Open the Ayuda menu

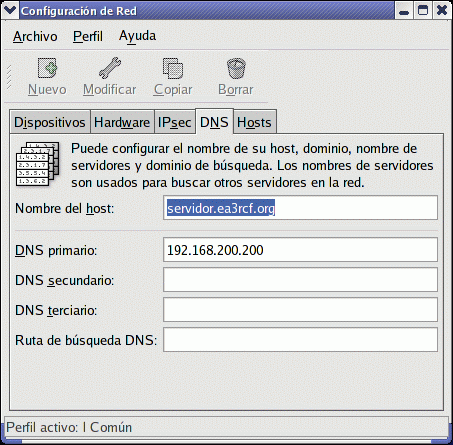click(137, 36)
